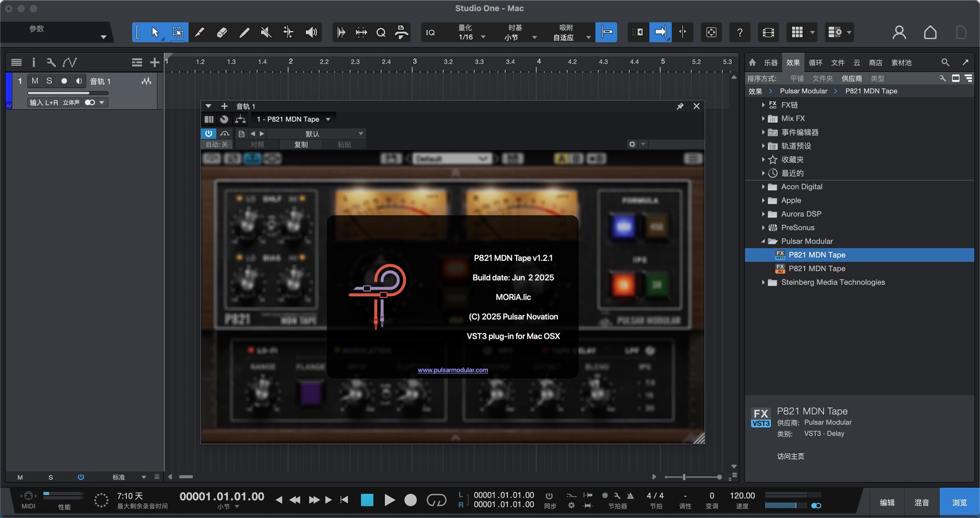Solo track 1 with S button
Viewport: 980px width, 518px height.
49,81
